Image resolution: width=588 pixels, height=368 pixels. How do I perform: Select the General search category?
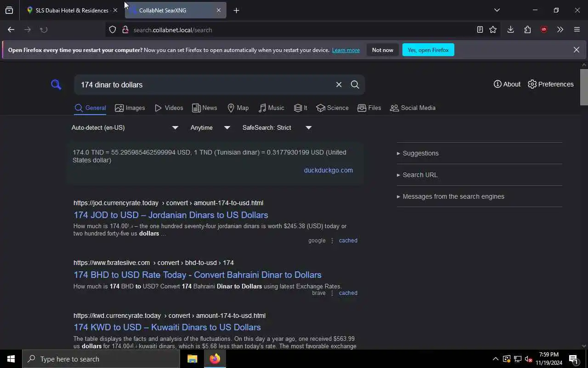90,108
